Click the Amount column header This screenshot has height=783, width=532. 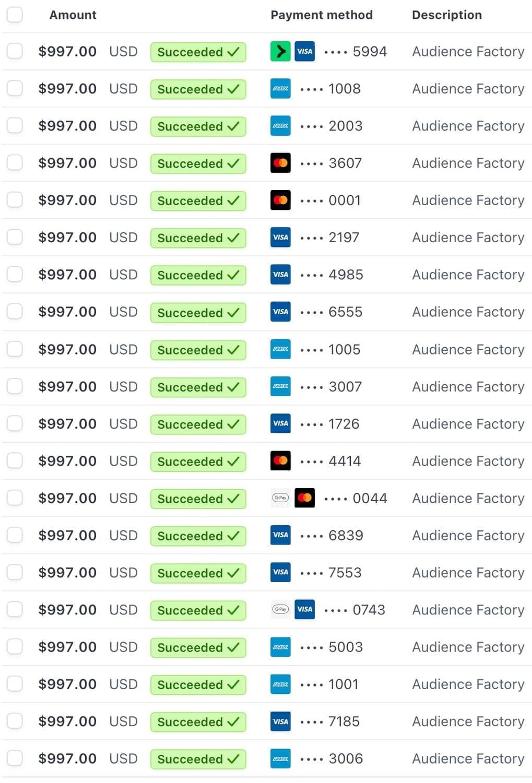coord(73,15)
